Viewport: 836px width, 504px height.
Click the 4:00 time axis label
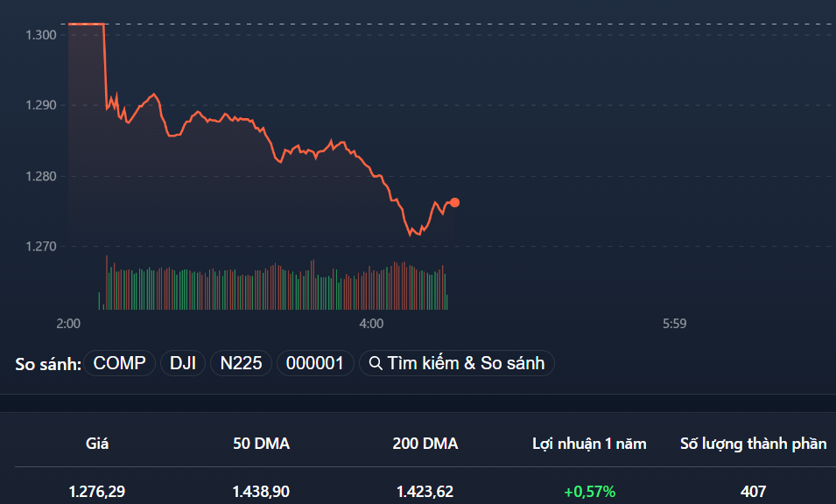tap(370, 324)
